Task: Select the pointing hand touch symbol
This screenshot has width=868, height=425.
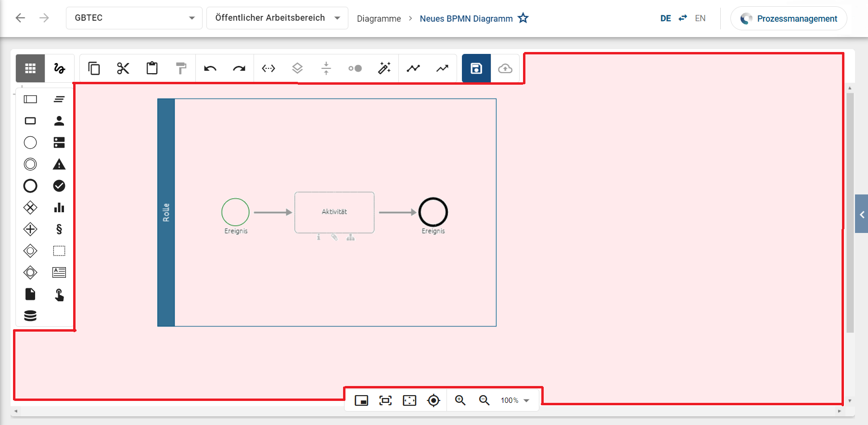Action: 59,295
